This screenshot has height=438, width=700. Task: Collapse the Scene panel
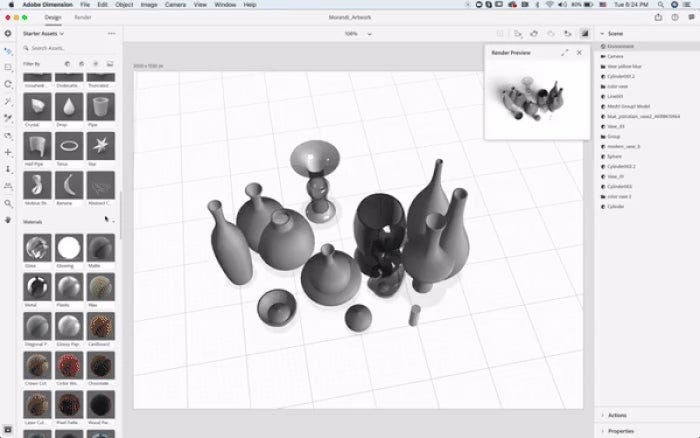pos(602,33)
